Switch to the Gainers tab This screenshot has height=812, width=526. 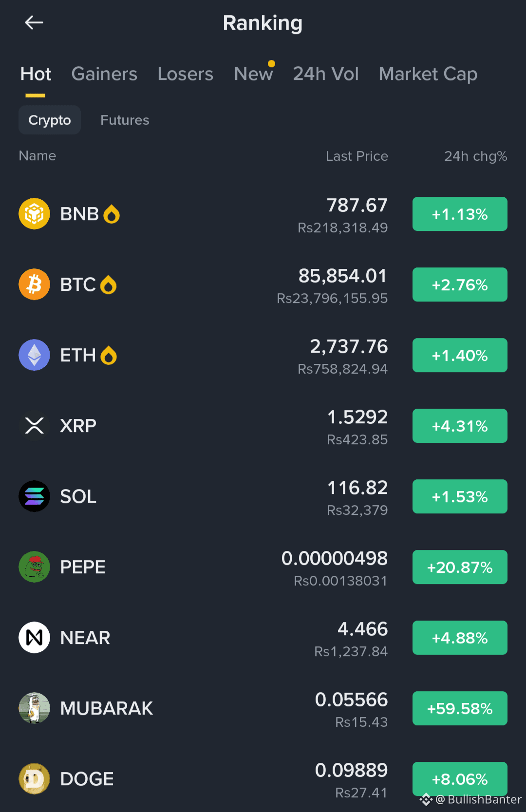click(104, 74)
